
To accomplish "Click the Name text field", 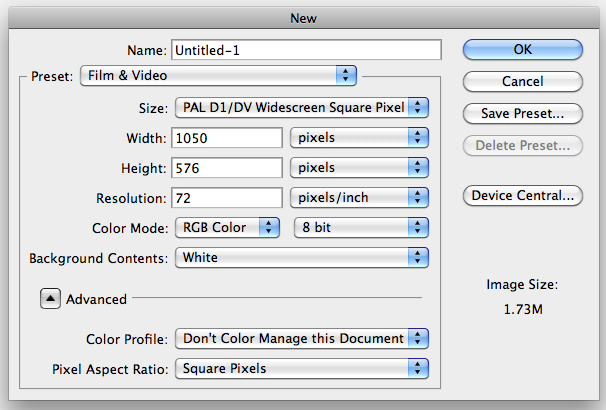I will 306,50.
